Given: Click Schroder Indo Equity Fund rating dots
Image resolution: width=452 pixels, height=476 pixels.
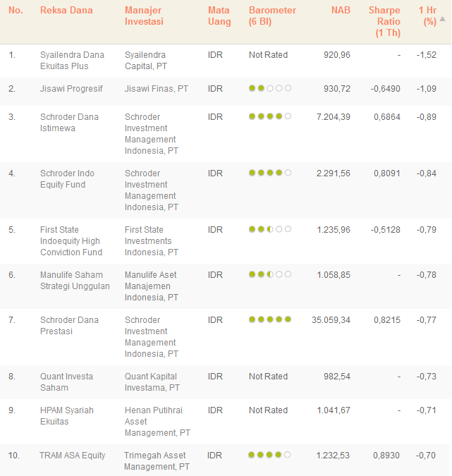Looking at the screenshot, I should (269, 173).
